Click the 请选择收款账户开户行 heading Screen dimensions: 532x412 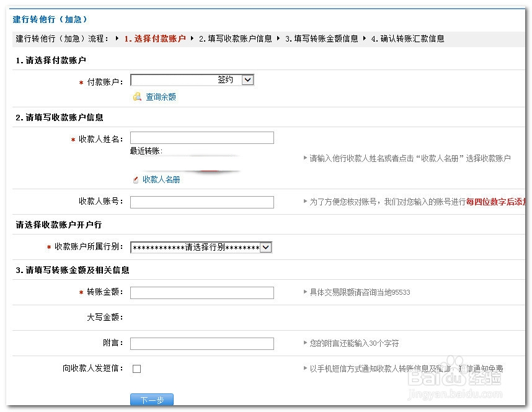click(59, 225)
